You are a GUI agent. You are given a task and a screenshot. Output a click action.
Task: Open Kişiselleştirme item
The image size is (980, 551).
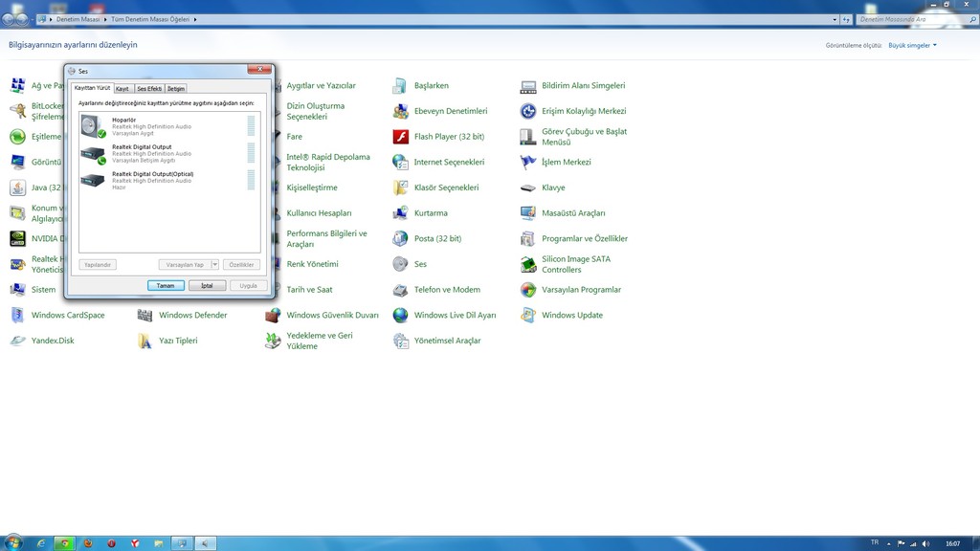312,187
